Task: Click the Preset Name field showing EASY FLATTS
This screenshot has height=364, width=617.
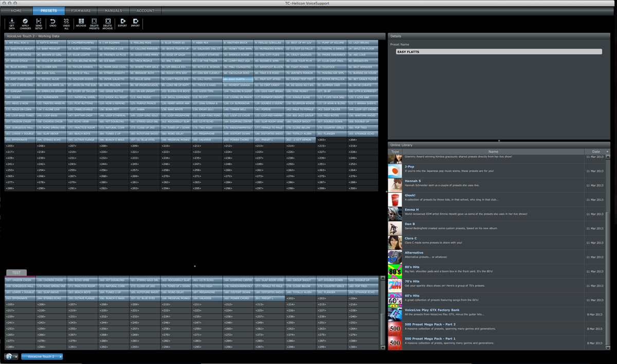Action: [x=499, y=52]
